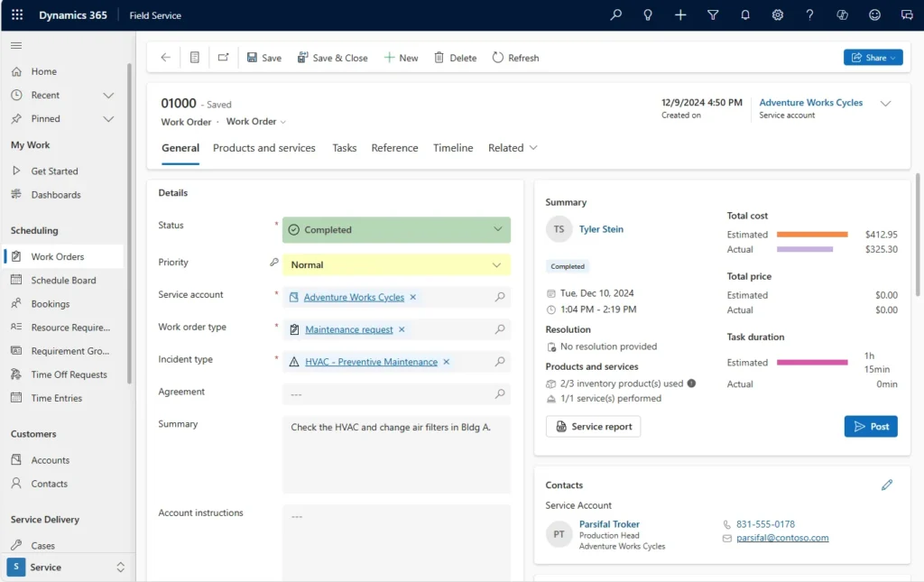The height and width of the screenshot is (582, 924).
Task: Collapse the left navigation hamburger menu
Action: click(16, 47)
